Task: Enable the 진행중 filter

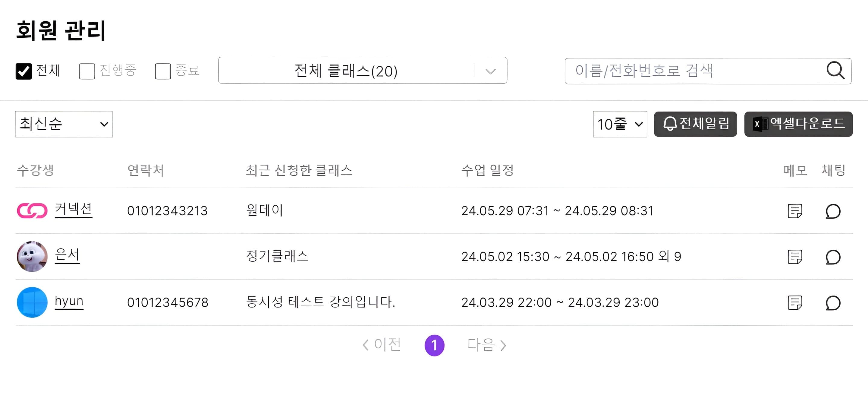Action: tap(87, 71)
